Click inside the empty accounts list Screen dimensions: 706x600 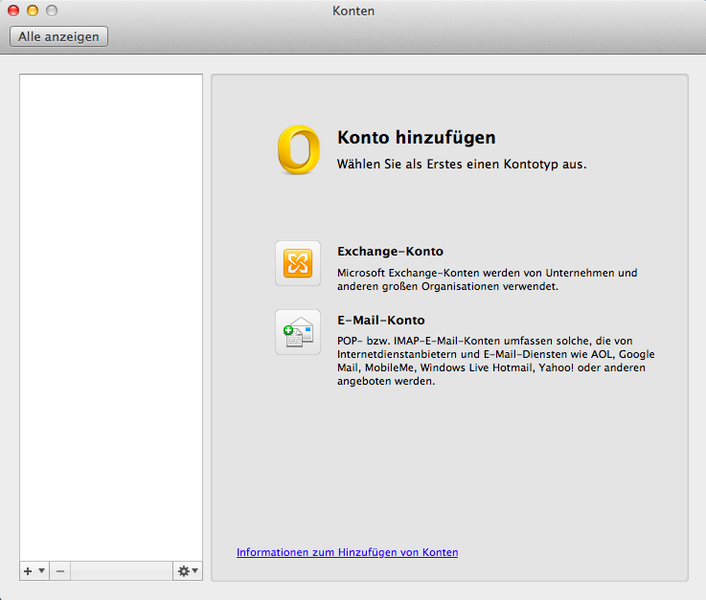pos(111,318)
